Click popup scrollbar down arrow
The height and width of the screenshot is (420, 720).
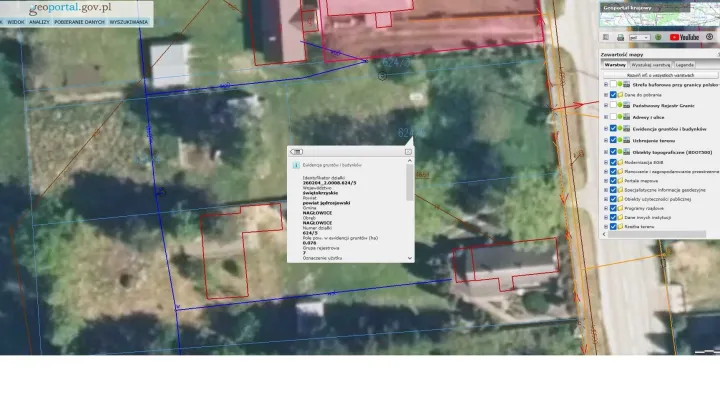410,258
